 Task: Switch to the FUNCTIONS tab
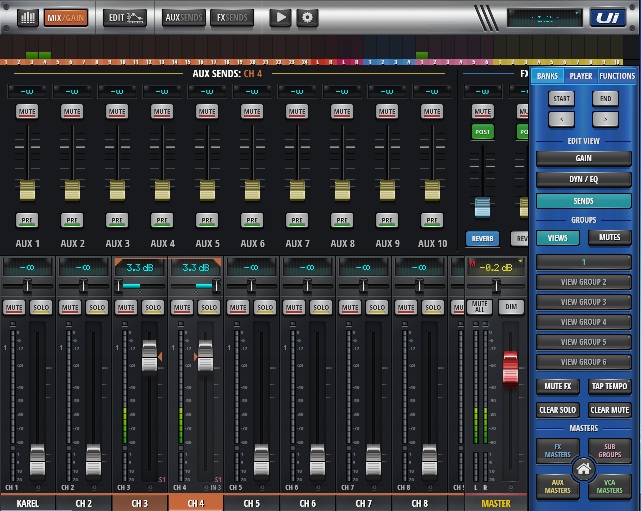[617, 76]
